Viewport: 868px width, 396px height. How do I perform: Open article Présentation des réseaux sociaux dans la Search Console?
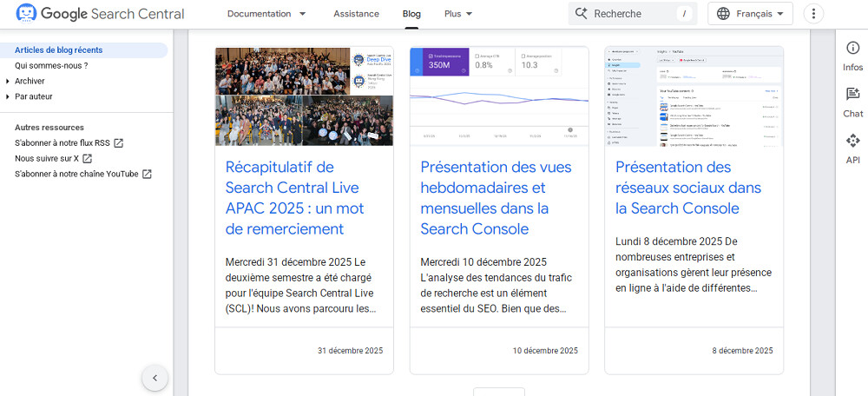pos(688,188)
